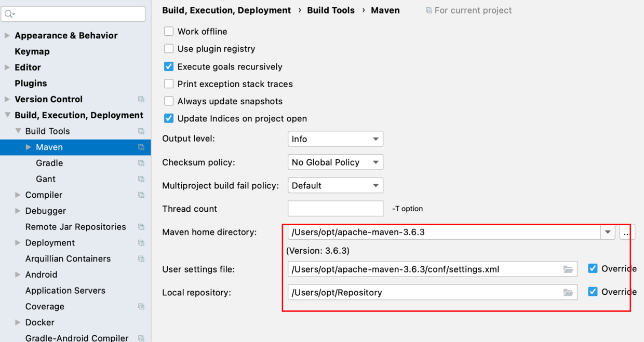
Task: Enable Print exception stack traces
Action: coord(169,84)
